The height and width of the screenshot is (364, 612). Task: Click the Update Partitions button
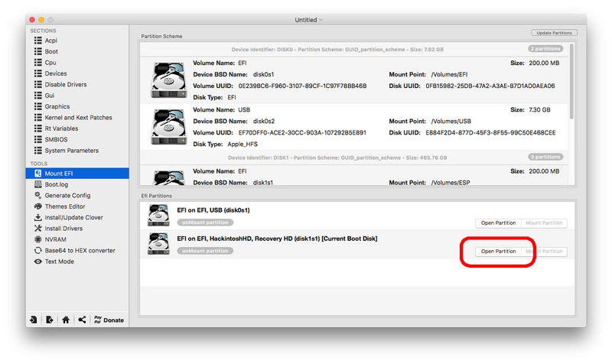(554, 33)
